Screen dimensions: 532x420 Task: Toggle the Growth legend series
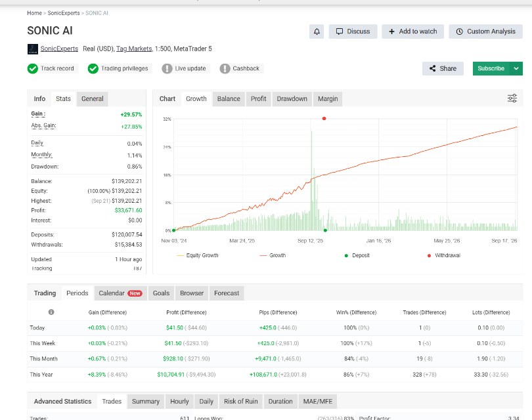point(273,255)
